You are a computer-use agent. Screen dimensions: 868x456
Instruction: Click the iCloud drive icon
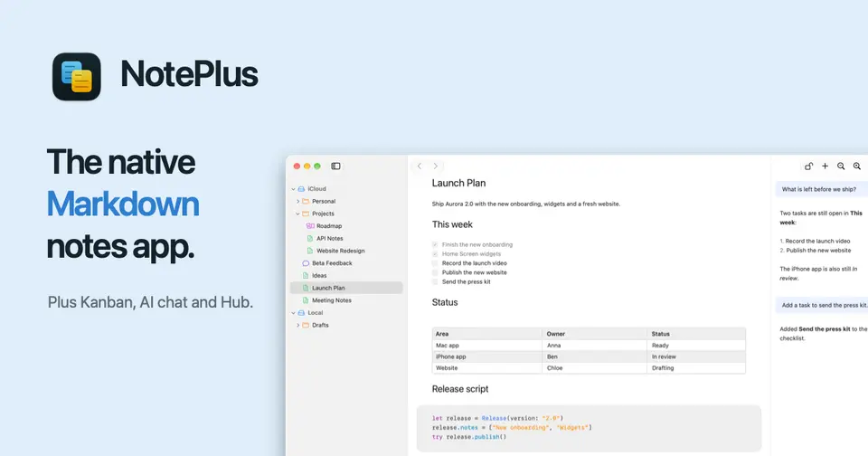coord(301,189)
